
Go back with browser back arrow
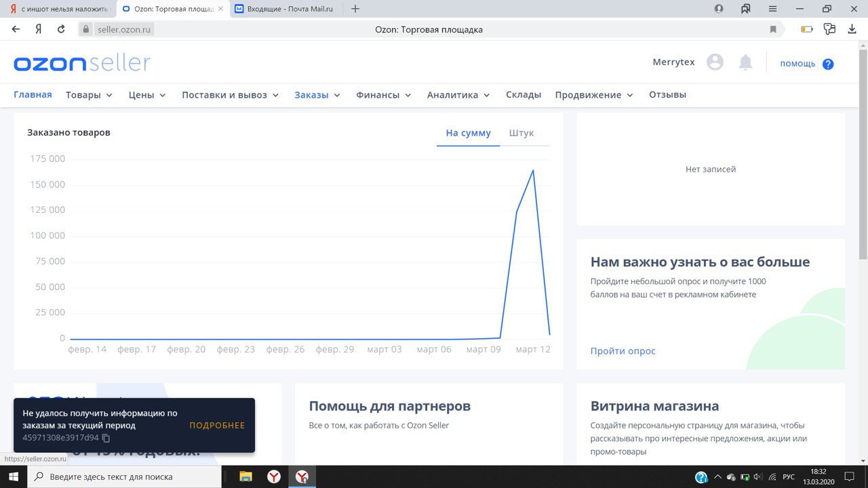pos(16,29)
